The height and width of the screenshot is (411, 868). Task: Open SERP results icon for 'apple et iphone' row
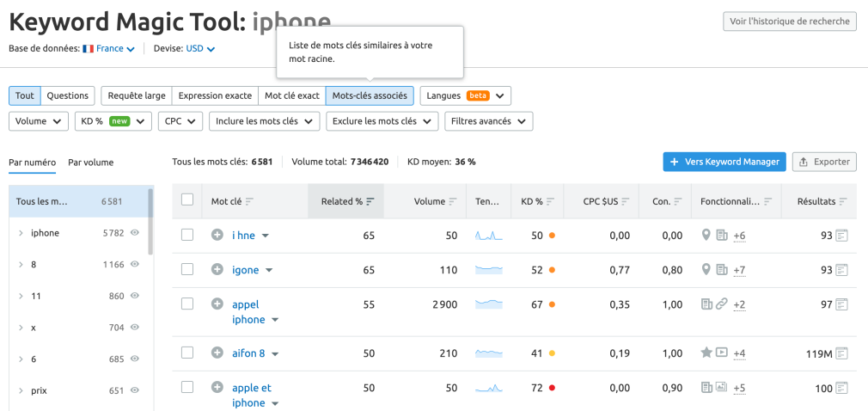pyautogui.click(x=842, y=388)
